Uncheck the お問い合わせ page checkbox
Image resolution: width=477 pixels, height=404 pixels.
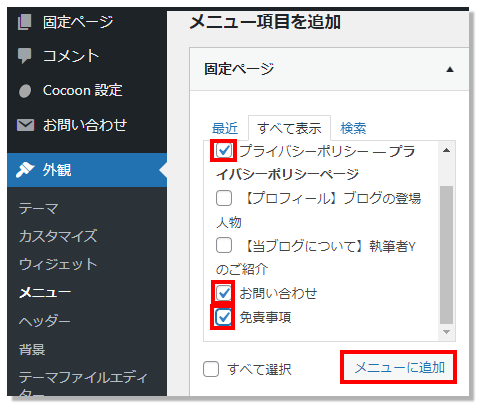point(223,293)
